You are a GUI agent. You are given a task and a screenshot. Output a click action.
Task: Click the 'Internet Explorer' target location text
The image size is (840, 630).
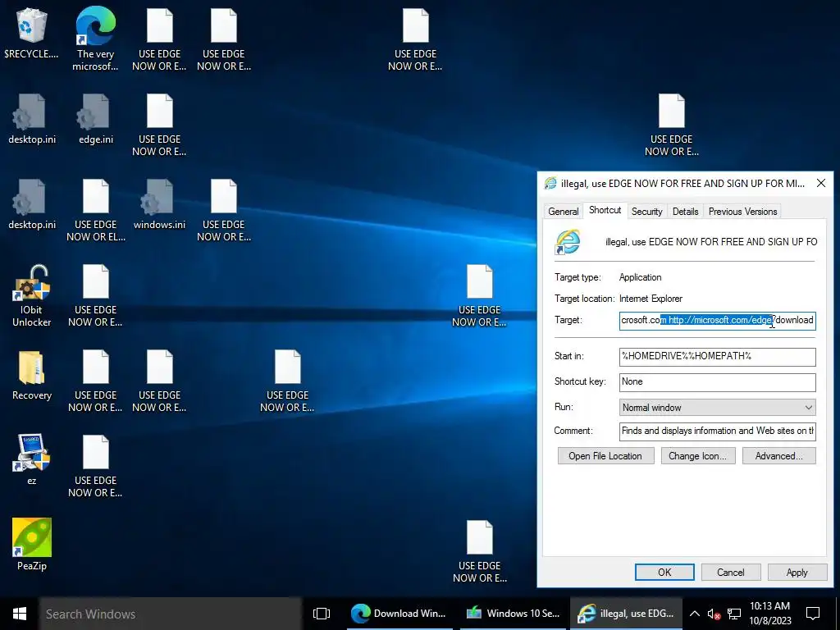pos(651,299)
